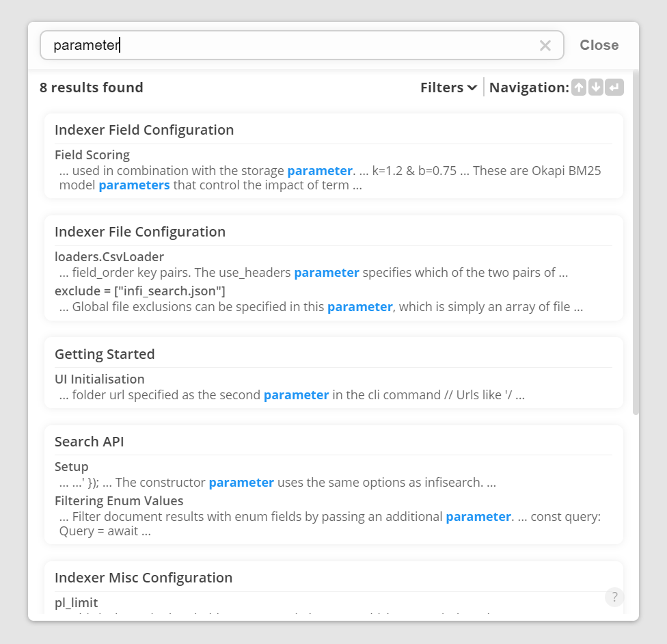Navigate to next result using the down arrow icon
This screenshot has width=667, height=644.
[x=596, y=88]
